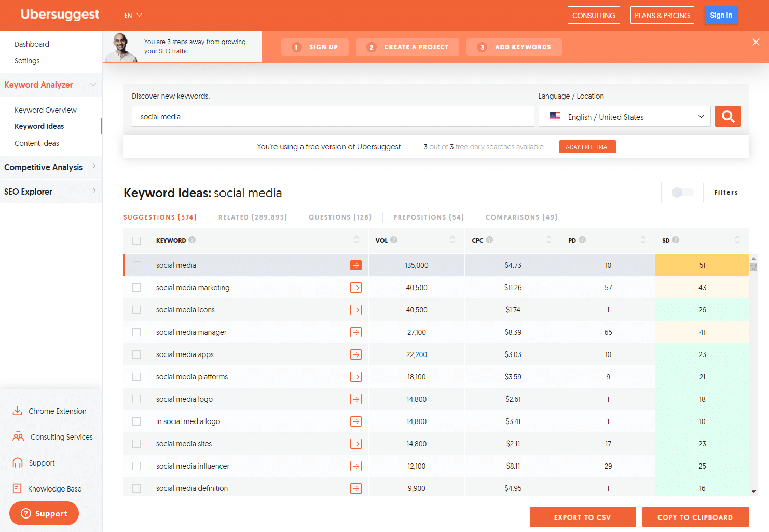The height and width of the screenshot is (532, 769).
Task: Click the CONSULTING button
Action: [594, 15]
